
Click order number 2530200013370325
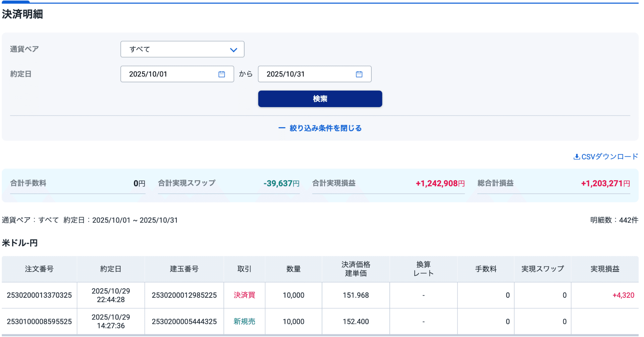click(x=39, y=295)
